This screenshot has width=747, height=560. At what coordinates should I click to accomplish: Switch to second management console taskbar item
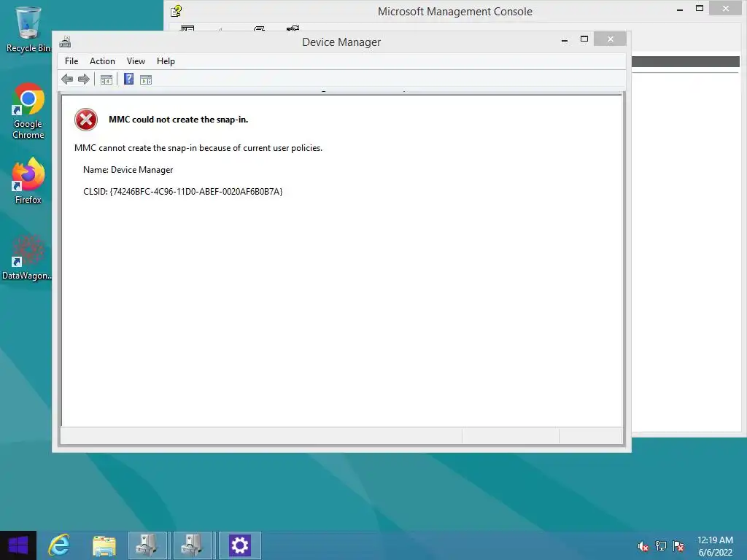pyautogui.click(x=193, y=545)
